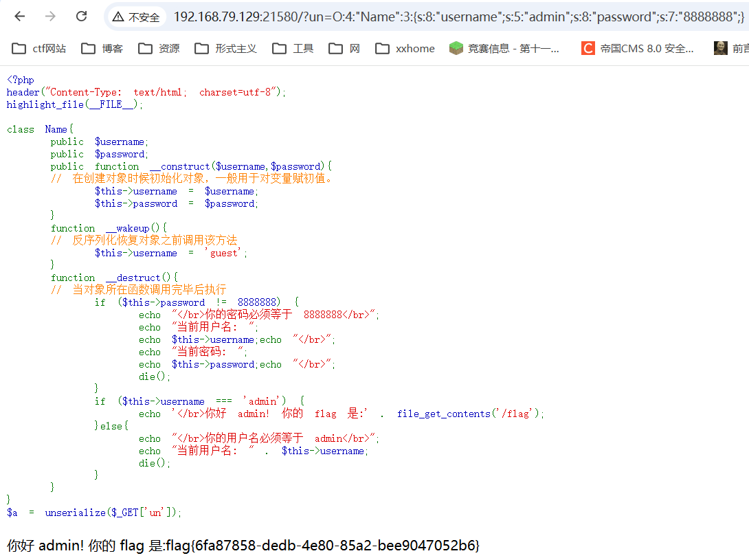Click the browser forward arrow
Image resolution: width=749 pixels, height=560 pixels.
(x=50, y=16)
